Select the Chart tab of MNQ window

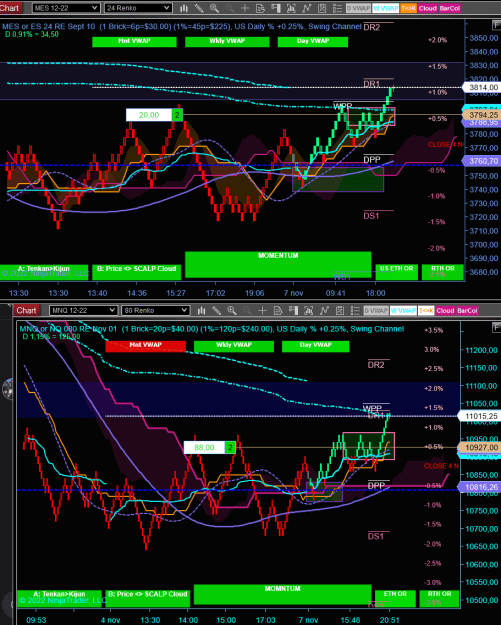[x=26, y=310]
